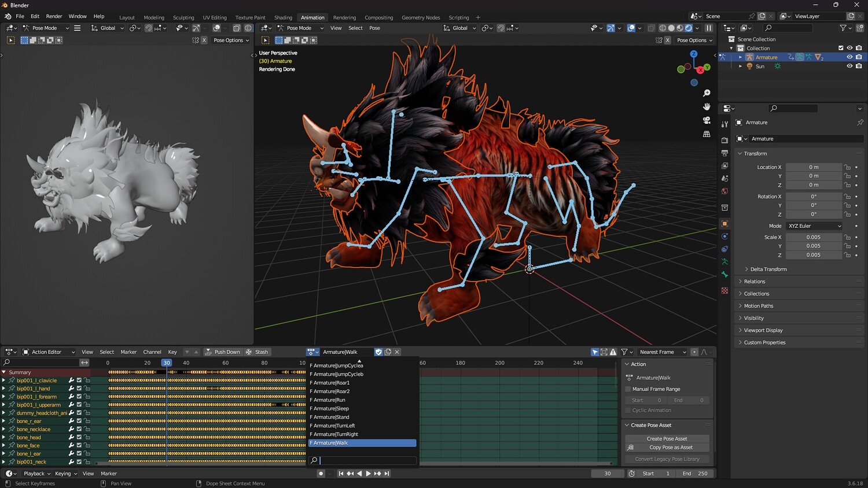
Task: Click the Scale X value slider field
Action: 814,237
